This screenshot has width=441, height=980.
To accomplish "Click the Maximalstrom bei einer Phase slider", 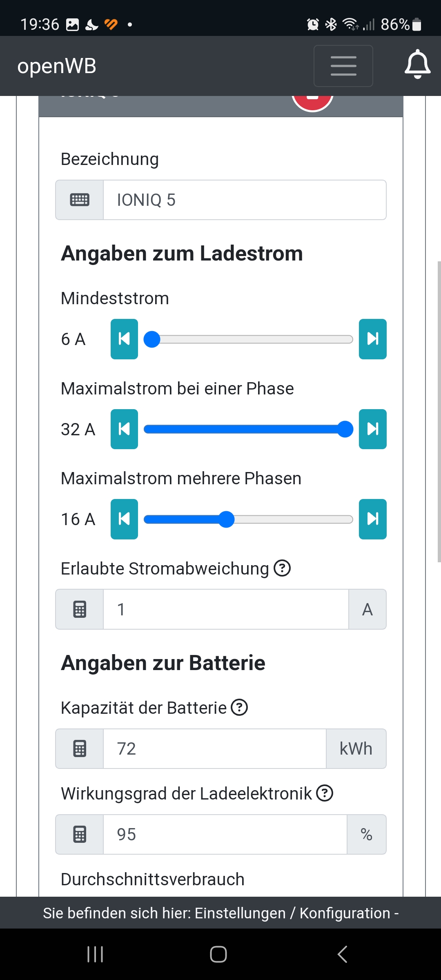I will click(248, 429).
